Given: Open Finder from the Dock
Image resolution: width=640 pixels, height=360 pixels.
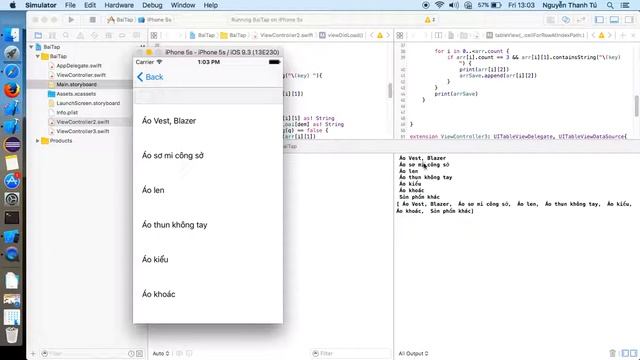Looking at the screenshot, I should click(12, 35).
